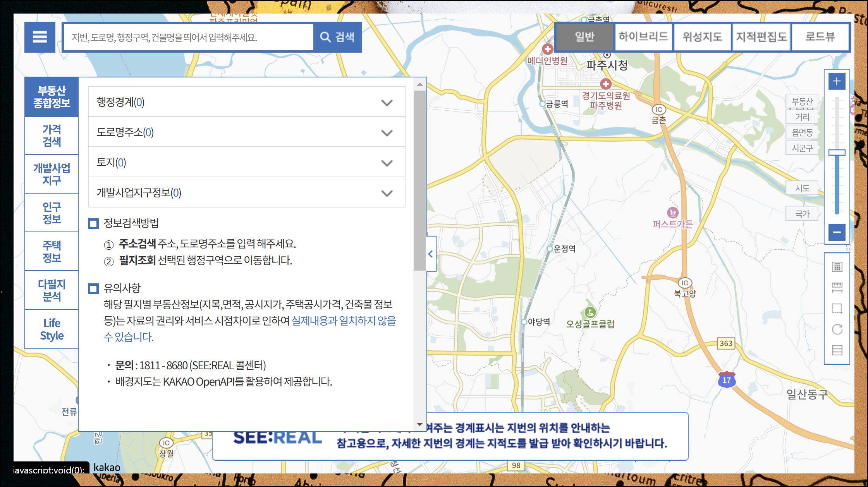Click the zoom in plus button
Viewport: 868px width, 487px height.
point(837,81)
